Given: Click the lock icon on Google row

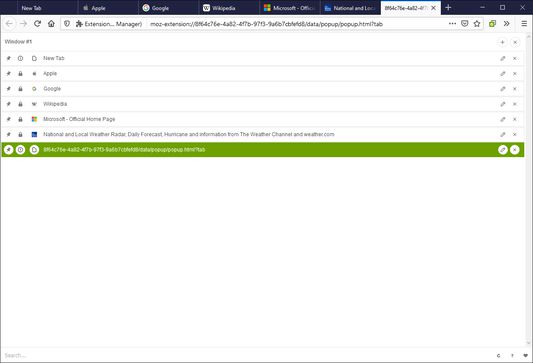Looking at the screenshot, I should (20, 89).
